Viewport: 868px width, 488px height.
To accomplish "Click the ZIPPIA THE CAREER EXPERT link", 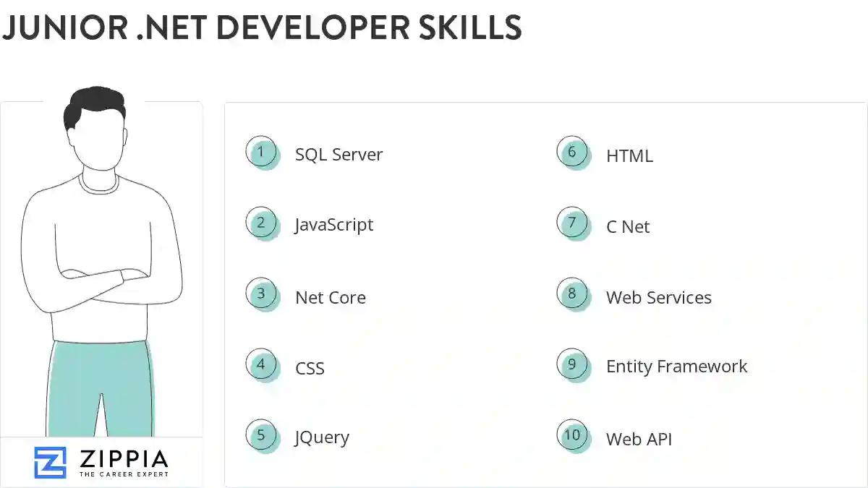I will (123, 463).
